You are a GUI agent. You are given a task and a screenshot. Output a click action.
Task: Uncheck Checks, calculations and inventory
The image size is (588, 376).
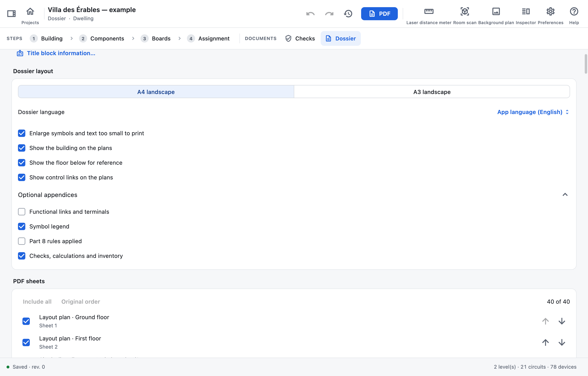pyautogui.click(x=22, y=256)
